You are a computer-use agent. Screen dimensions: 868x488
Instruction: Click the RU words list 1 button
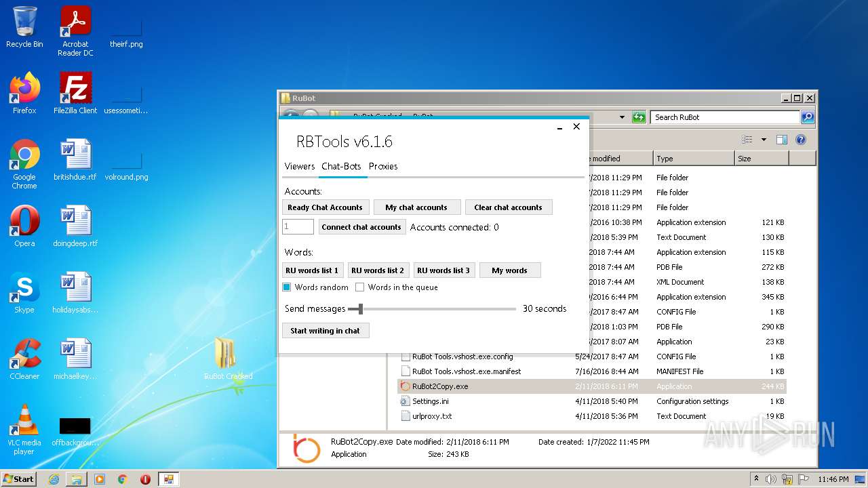click(312, 270)
